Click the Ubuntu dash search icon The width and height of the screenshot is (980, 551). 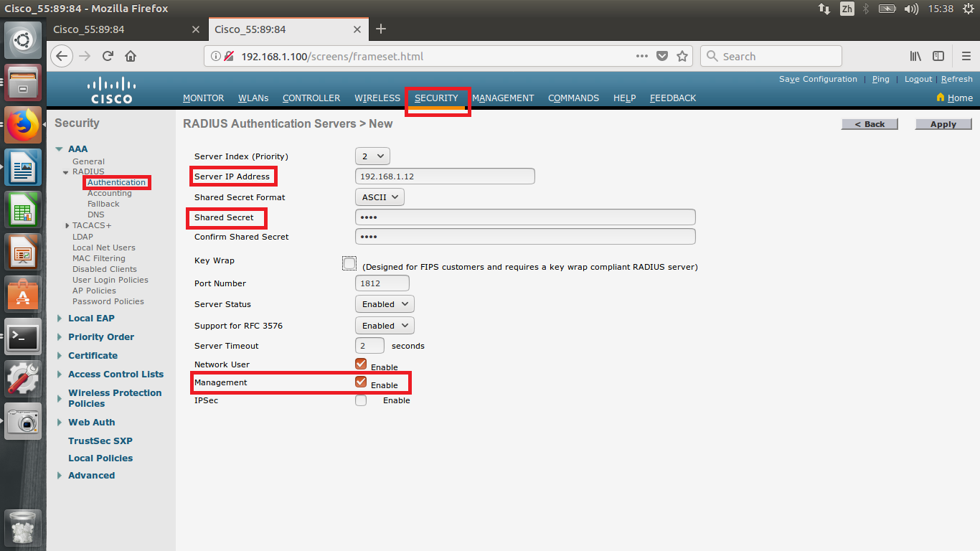click(23, 40)
